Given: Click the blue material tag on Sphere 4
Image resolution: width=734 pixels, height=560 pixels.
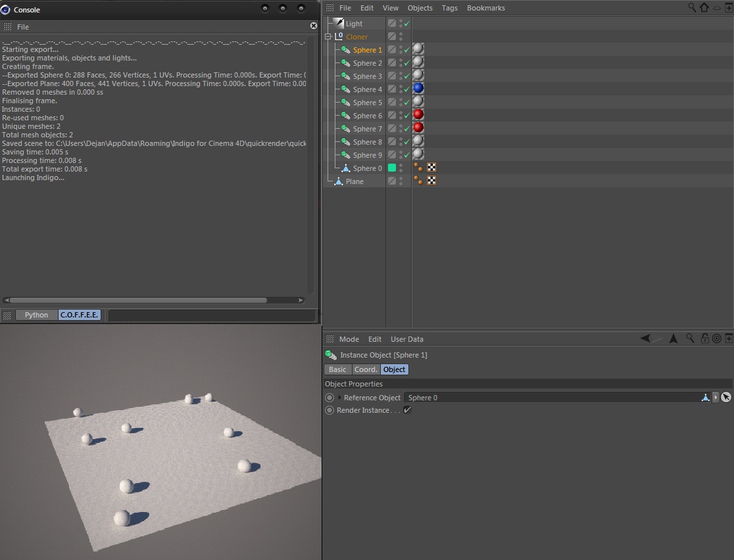Looking at the screenshot, I should coord(418,89).
